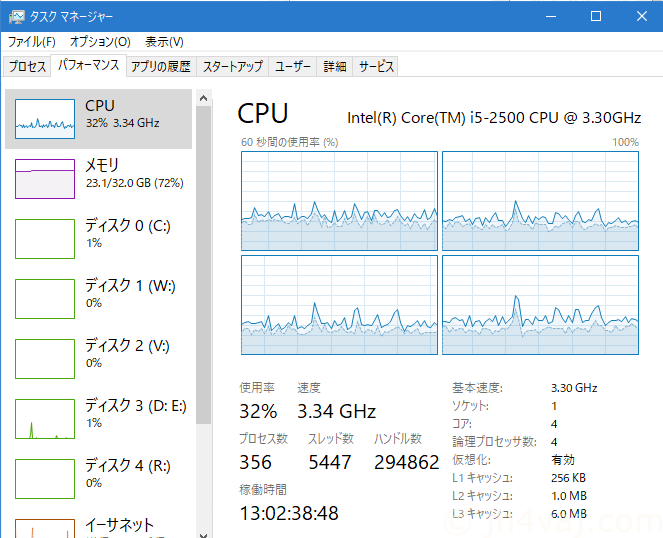Open the スタートアップ tab

point(233,66)
